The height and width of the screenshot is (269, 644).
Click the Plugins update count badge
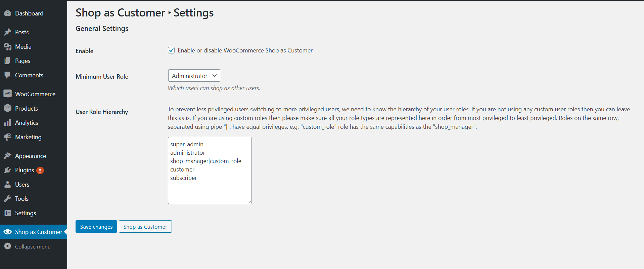click(x=40, y=170)
